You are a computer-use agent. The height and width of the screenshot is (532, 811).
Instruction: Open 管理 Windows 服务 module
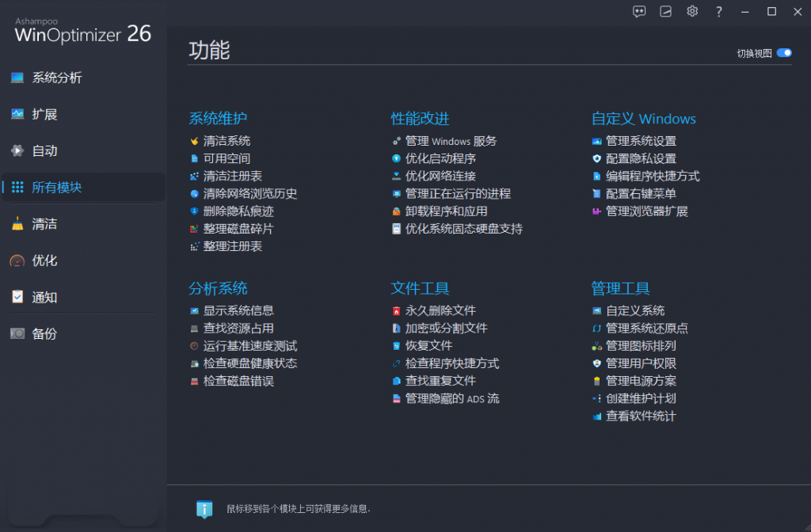(450, 140)
